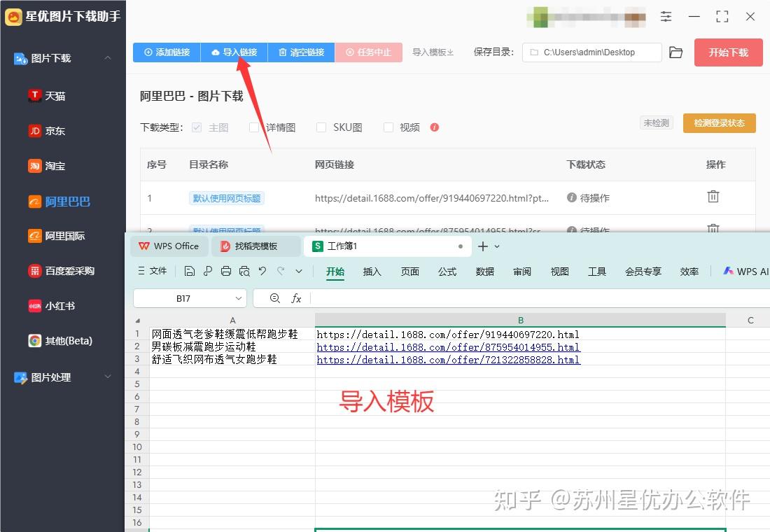Start downloading with 开始下载 button

point(728,52)
